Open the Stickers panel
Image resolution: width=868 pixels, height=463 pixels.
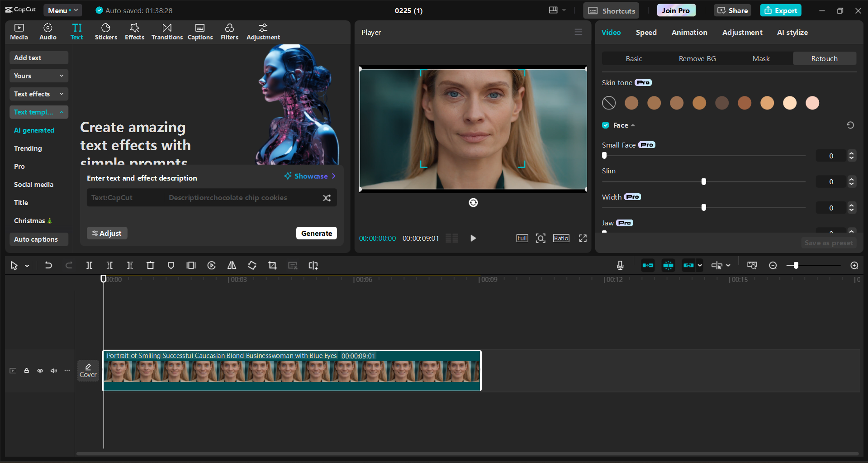tap(106, 32)
